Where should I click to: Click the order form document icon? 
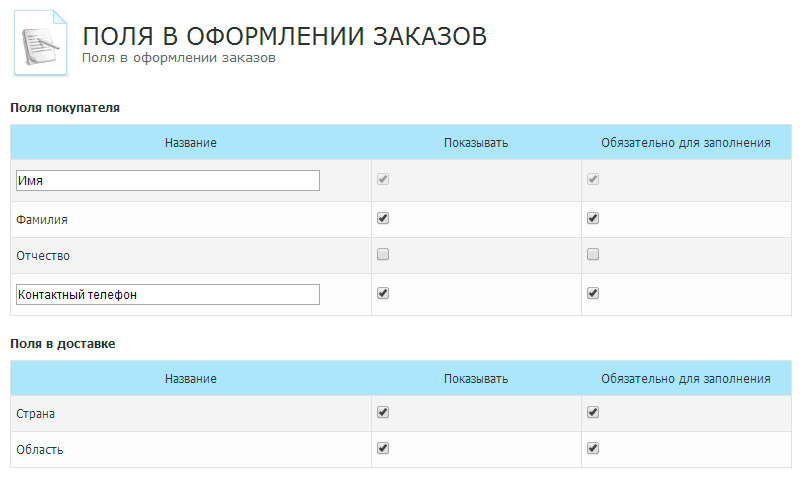click(x=40, y=40)
